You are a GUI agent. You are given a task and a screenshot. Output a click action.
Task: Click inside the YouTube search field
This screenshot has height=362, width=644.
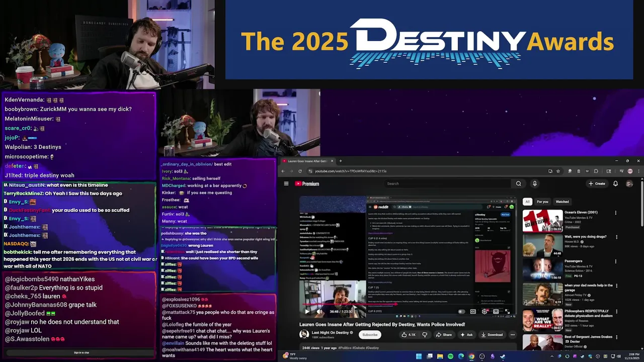[448, 184]
